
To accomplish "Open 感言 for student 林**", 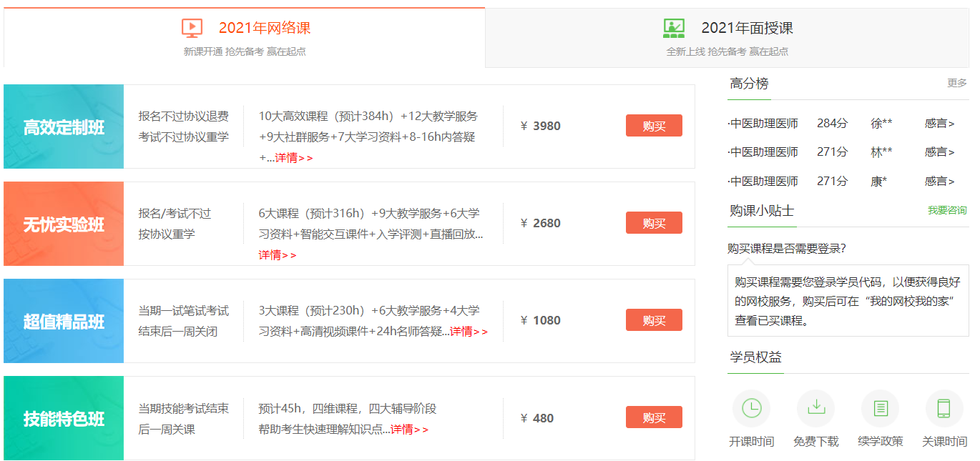I will [x=938, y=152].
